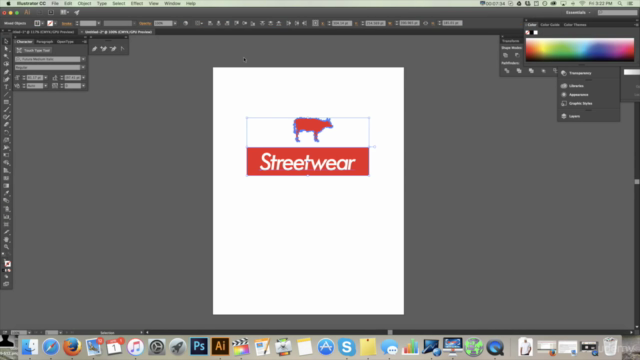Open Photoshop from the dock
Image resolution: width=640 pixels, height=360 pixels.
point(199,347)
